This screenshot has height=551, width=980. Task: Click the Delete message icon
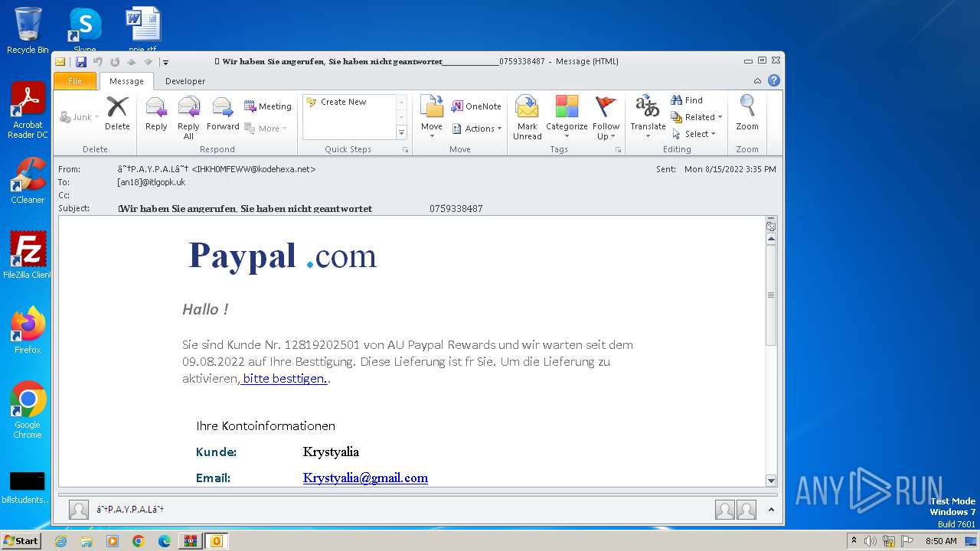117,115
